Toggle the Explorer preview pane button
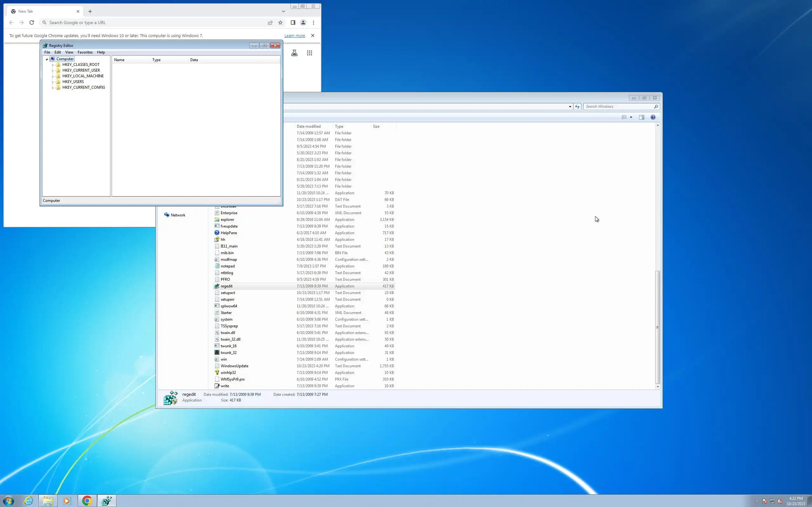This screenshot has height=507, width=812. [x=641, y=117]
